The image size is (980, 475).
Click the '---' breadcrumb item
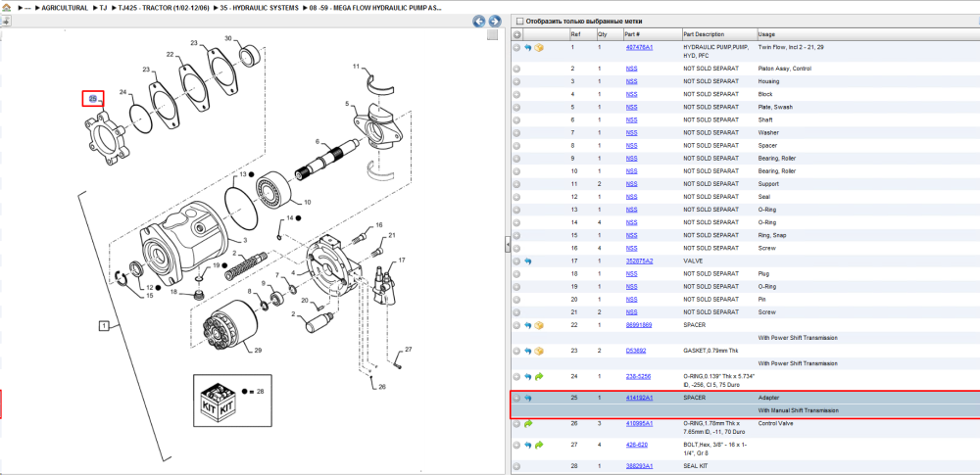pyautogui.click(x=27, y=8)
